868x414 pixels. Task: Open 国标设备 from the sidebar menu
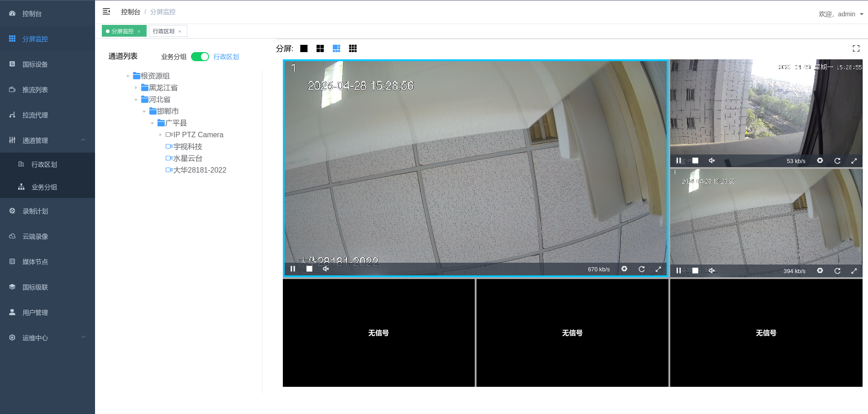[34, 64]
